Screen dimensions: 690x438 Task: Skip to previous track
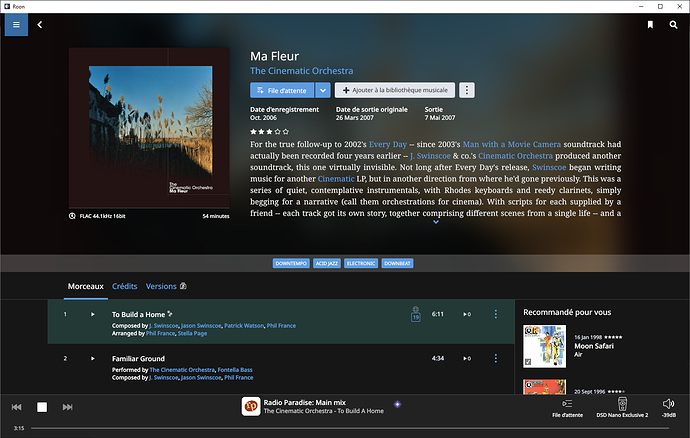(x=17, y=407)
